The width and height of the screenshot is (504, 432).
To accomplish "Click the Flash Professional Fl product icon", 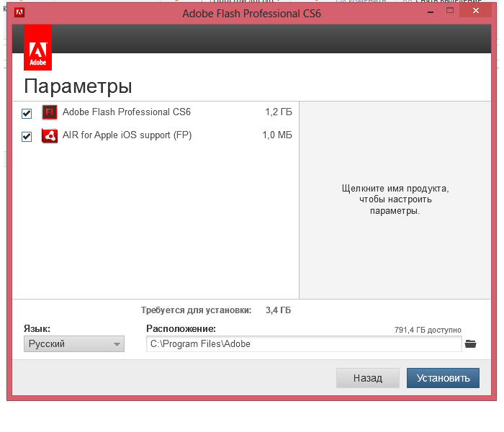I will coord(50,112).
